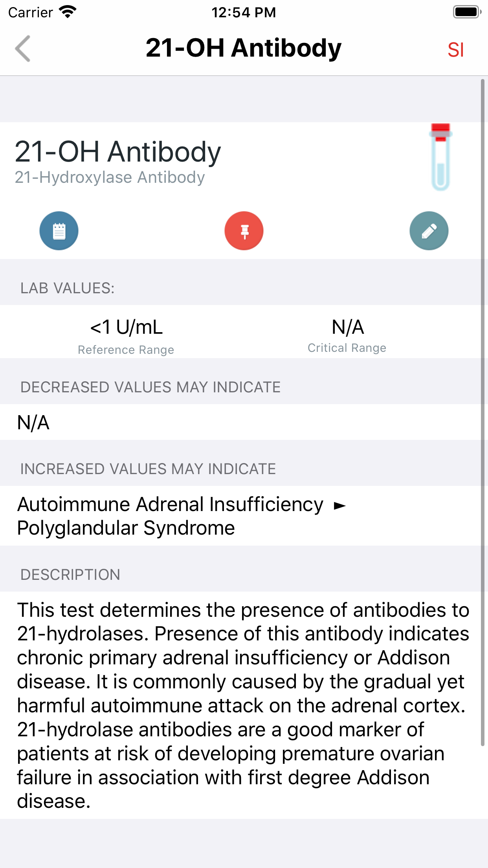Switch units with the SI button

[x=455, y=50]
